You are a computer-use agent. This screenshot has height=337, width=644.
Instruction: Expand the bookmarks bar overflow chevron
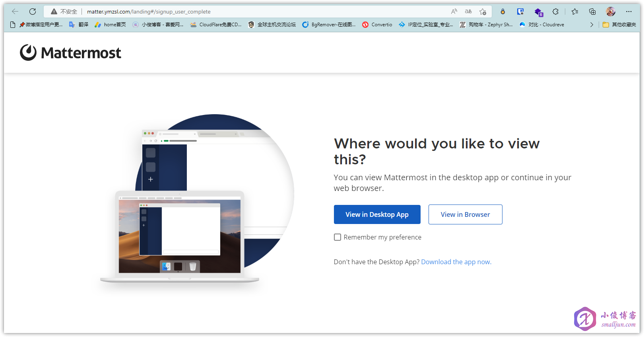coord(592,25)
